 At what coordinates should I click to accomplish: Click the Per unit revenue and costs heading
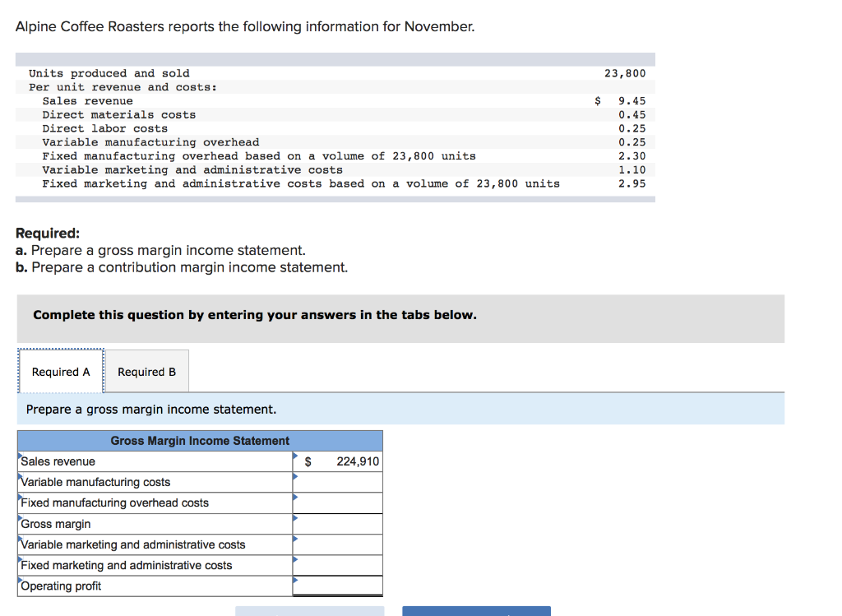[123, 87]
